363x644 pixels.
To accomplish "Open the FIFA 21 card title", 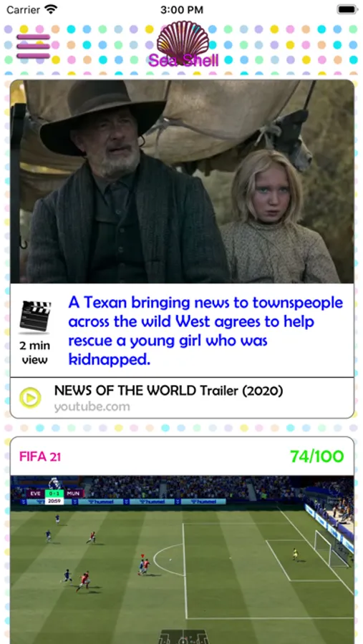I will (40, 457).
